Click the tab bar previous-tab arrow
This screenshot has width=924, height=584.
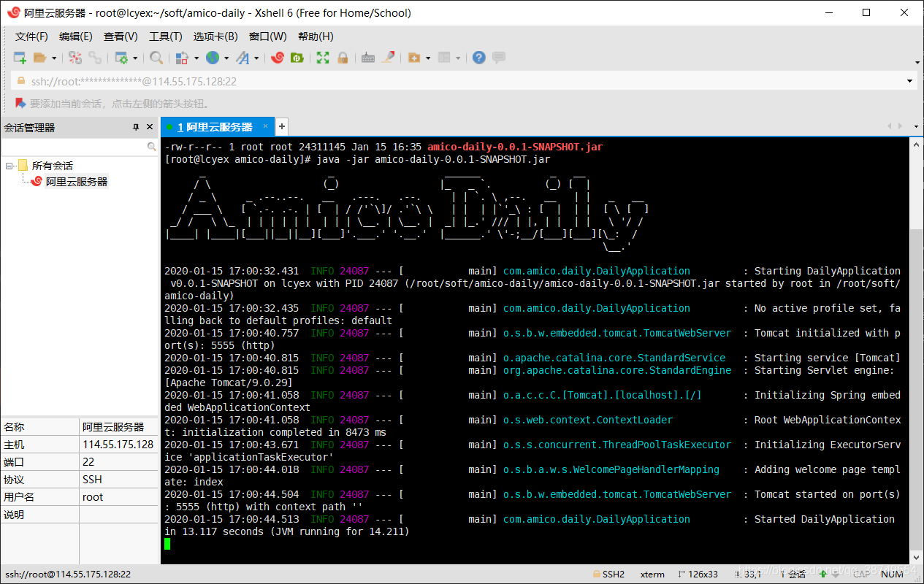[x=890, y=127]
